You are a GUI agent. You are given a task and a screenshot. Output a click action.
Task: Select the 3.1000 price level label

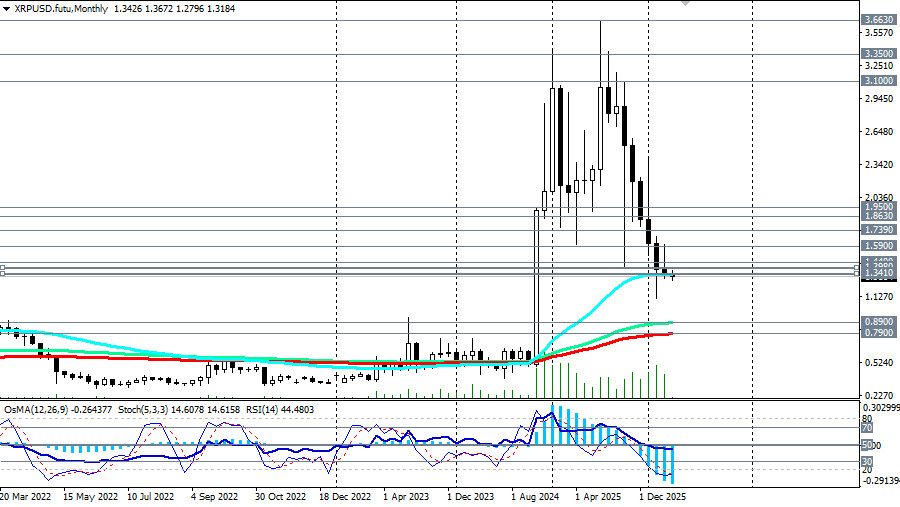pos(879,81)
